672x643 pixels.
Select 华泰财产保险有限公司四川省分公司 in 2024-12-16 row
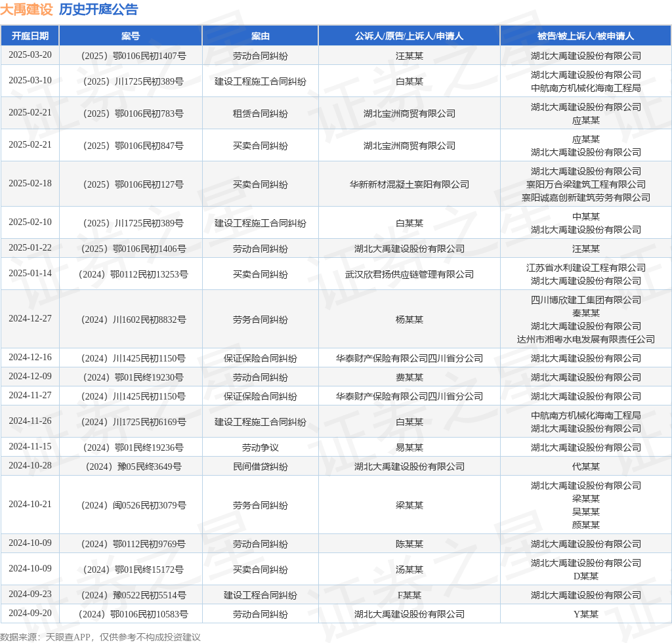tap(409, 358)
